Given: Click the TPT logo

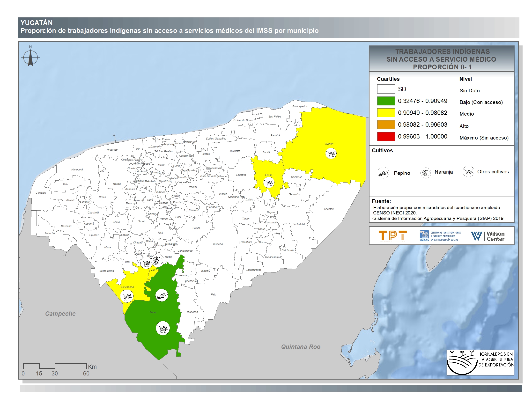Looking at the screenshot, I should tap(393, 236).
